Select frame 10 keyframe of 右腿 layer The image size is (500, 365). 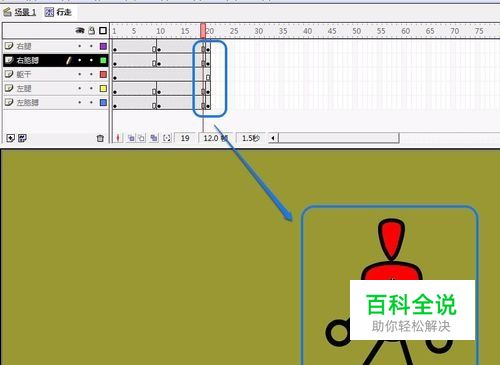tap(159, 49)
